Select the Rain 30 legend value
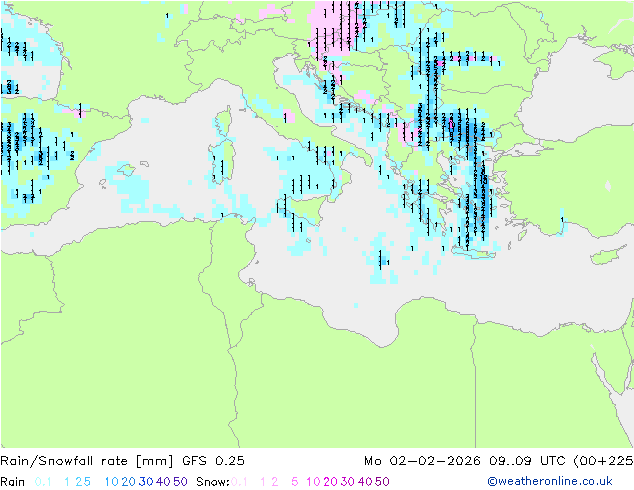Screen dimensions: 634x490 click(146, 482)
